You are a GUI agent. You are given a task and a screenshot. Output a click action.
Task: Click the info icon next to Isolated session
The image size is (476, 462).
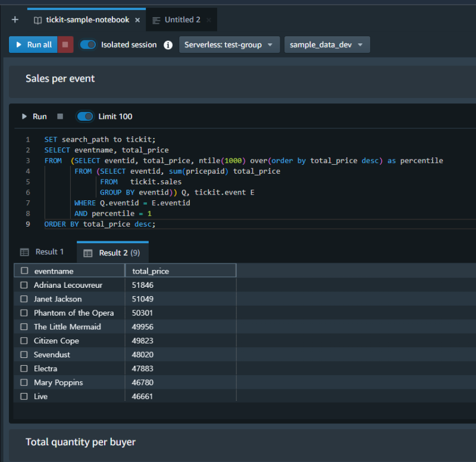coord(168,45)
